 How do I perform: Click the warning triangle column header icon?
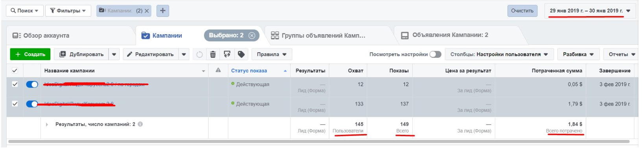click(x=218, y=70)
